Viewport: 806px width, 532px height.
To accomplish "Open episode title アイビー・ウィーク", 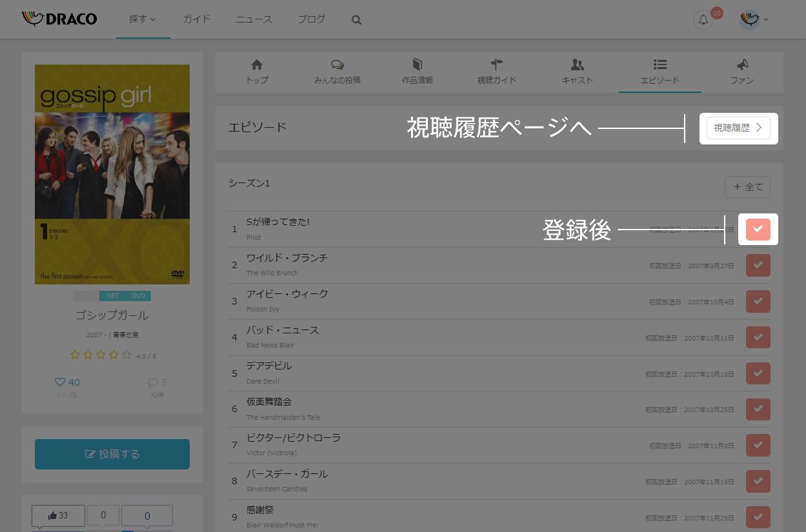I will coord(287,294).
